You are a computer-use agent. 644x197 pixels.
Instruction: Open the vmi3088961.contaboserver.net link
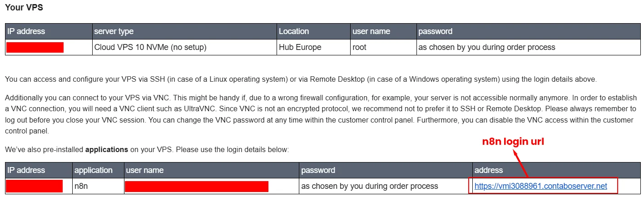pos(540,186)
